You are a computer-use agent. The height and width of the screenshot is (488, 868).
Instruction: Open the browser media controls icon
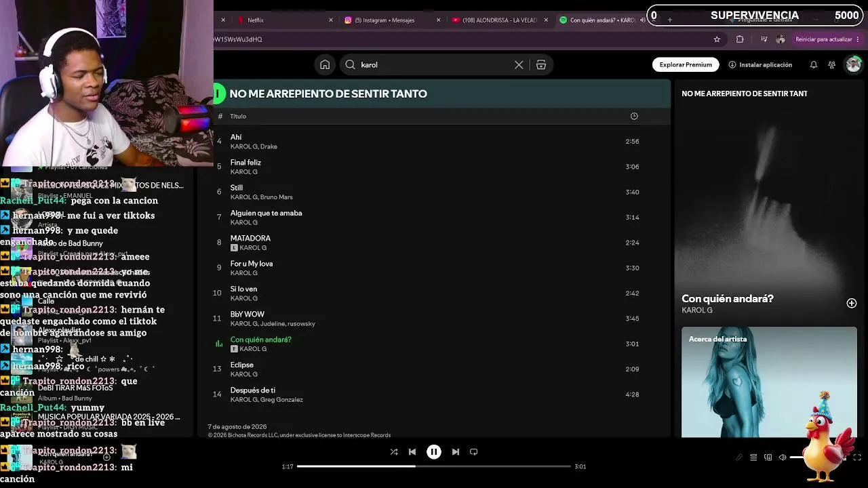pos(764,39)
